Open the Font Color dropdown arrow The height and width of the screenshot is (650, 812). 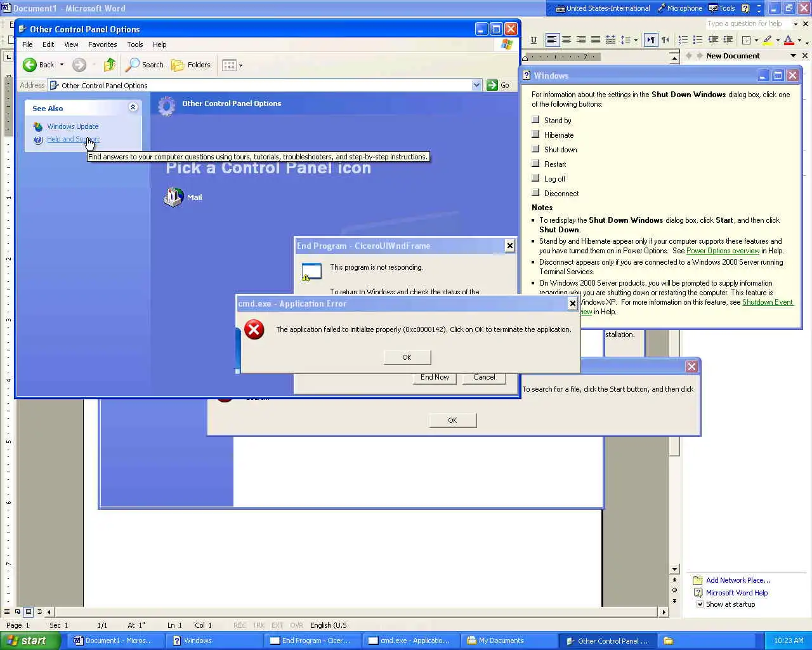pyautogui.click(x=799, y=40)
